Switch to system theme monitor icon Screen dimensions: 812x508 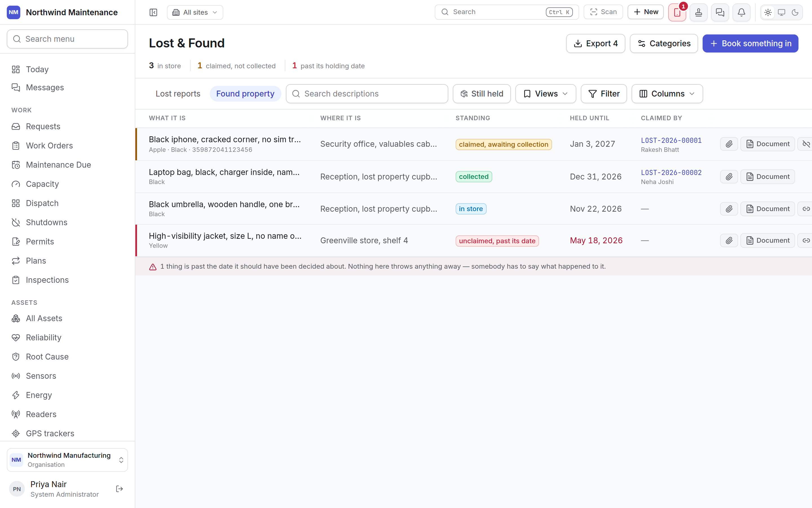point(782,12)
